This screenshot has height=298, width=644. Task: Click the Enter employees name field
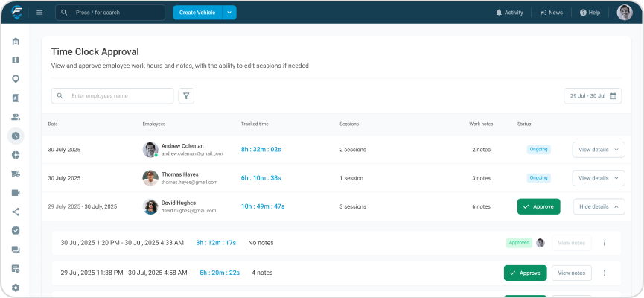click(x=112, y=96)
